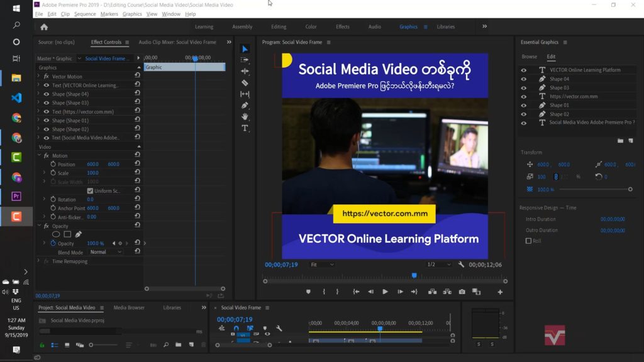Click the Home icon
The image size is (644, 362).
coord(44,27)
